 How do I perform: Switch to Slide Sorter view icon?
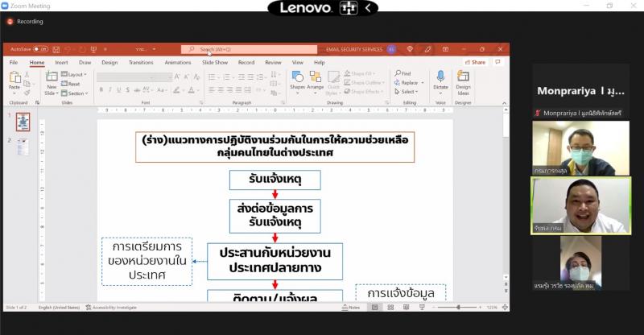390,308
